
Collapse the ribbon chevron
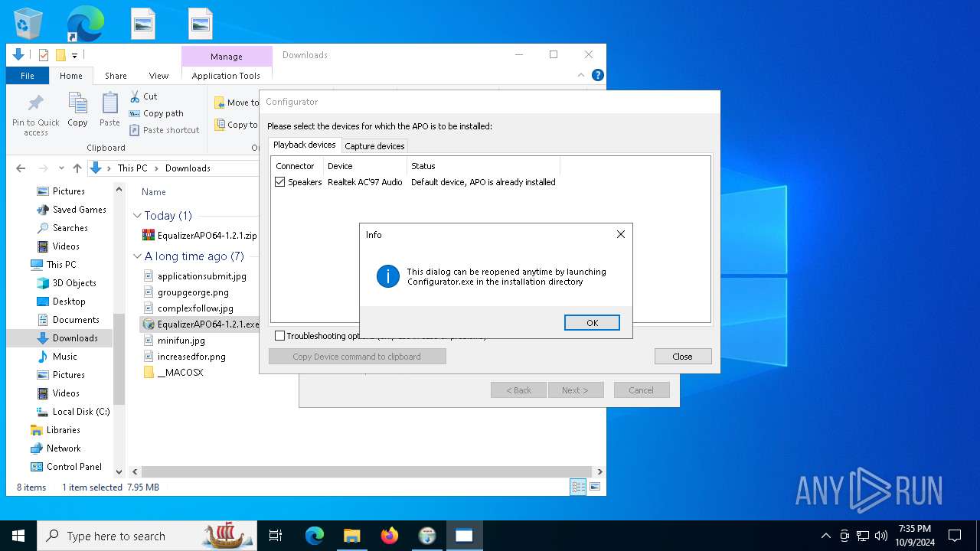[583, 75]
